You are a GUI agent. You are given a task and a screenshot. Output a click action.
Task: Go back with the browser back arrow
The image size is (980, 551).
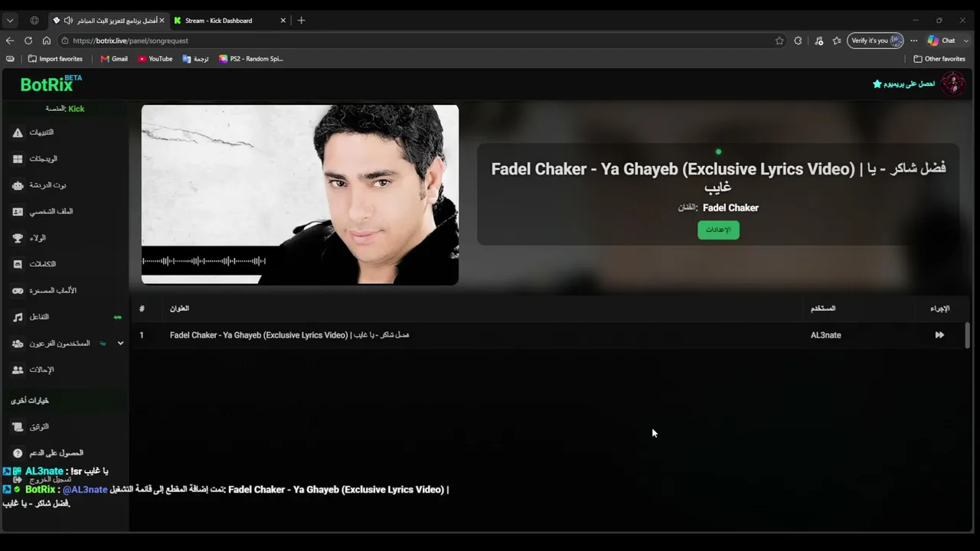click(x=10, y=41)
